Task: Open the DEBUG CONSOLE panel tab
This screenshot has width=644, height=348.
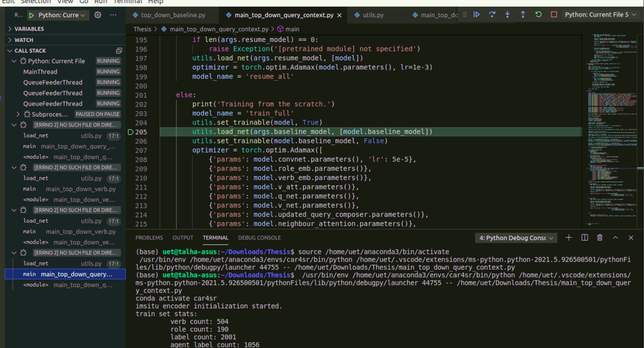Action: click(259, 238)
